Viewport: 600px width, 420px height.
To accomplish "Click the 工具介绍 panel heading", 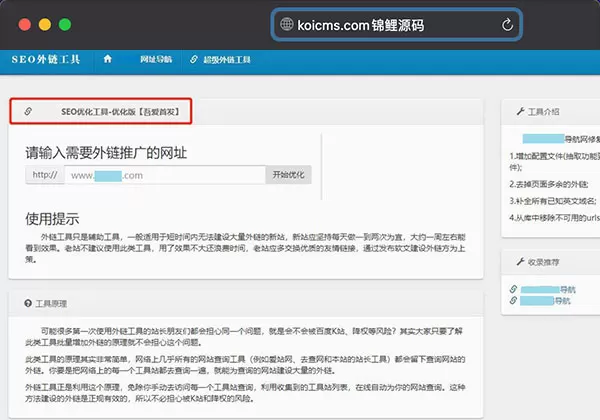I will pos(543,112).
